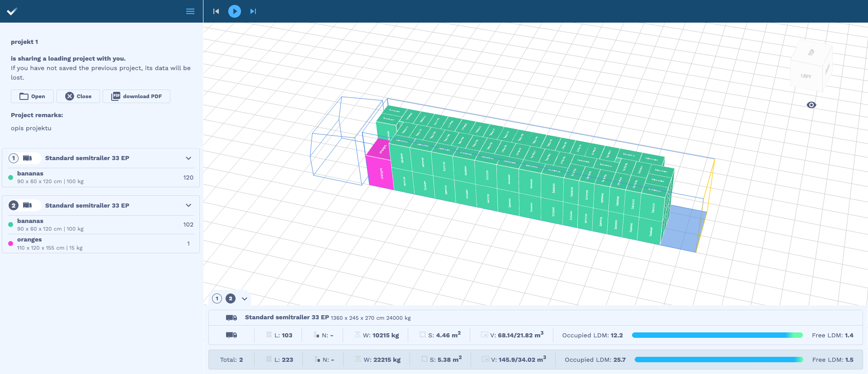868x374 pixels.
Task: Click trailer dimensions '1360 x 245 x 270 cm'
Action: (357, 318)
